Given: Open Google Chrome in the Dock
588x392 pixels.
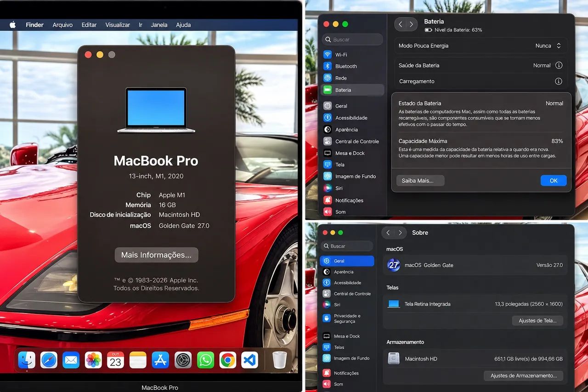Looking at the screenshot, I should [228, 360].
